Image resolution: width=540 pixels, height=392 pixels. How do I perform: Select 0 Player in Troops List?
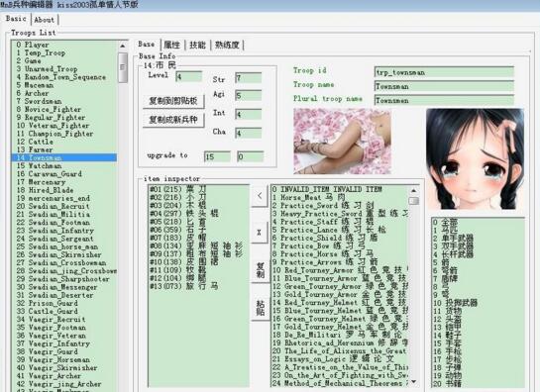coord(64,45)
